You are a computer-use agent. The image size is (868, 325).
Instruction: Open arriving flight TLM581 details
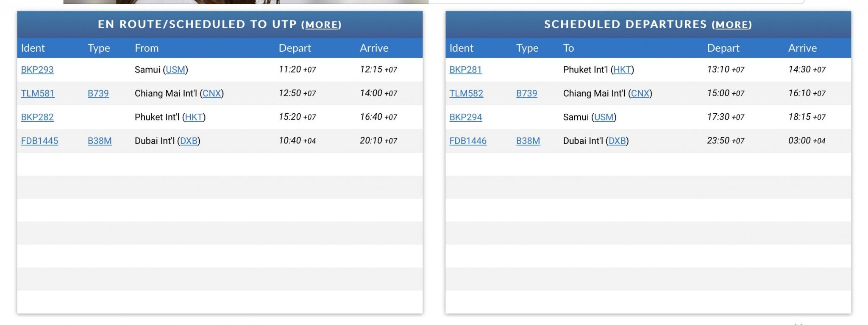38,93
